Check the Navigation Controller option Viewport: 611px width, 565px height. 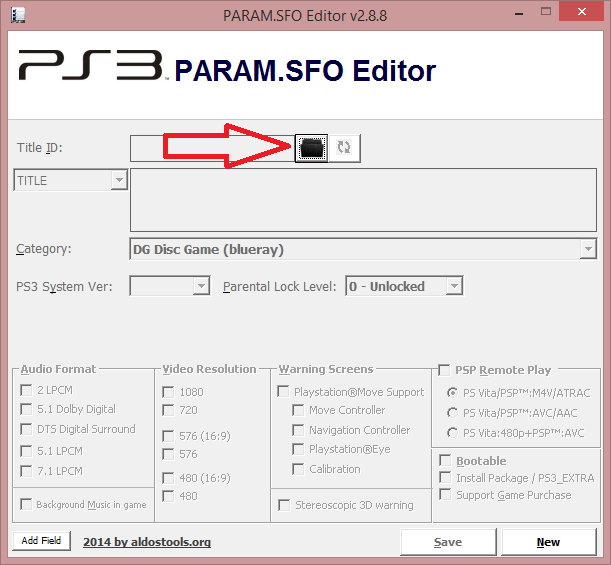pos(298,430)
